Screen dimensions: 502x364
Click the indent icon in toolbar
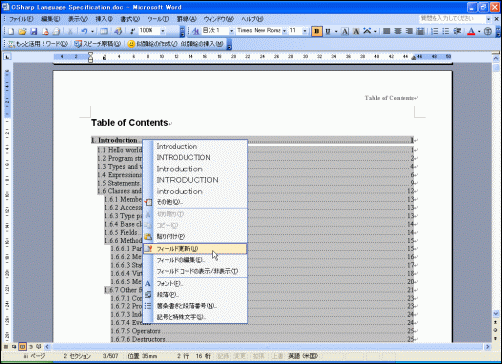tap(457, 31)
